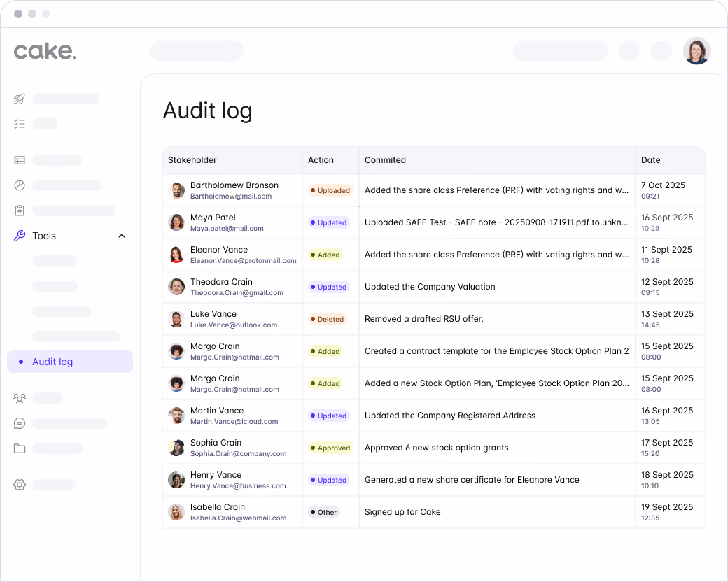Click 'Signed up for Cake' entry
The width and height of the screenshot is (728, 582).
tap(402, 512)
